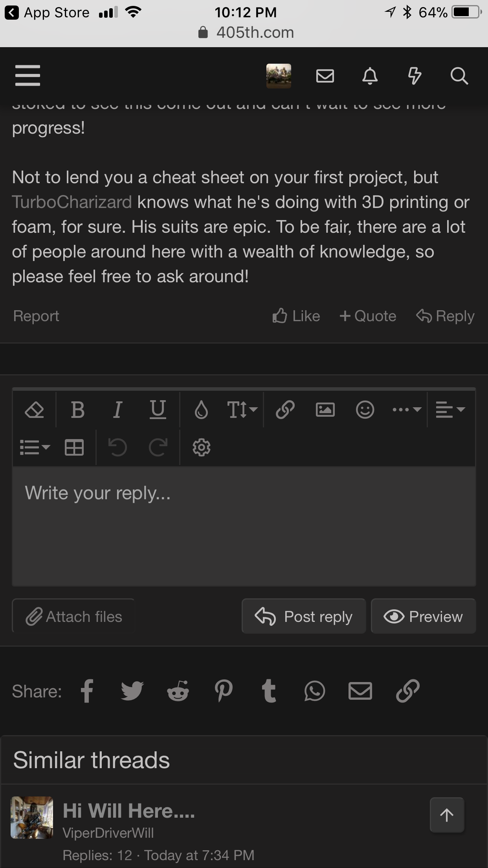The height and width of the screenshot is (868, 488).
Task: Toggle underline formatting in the editor
Action: [158, 410]
